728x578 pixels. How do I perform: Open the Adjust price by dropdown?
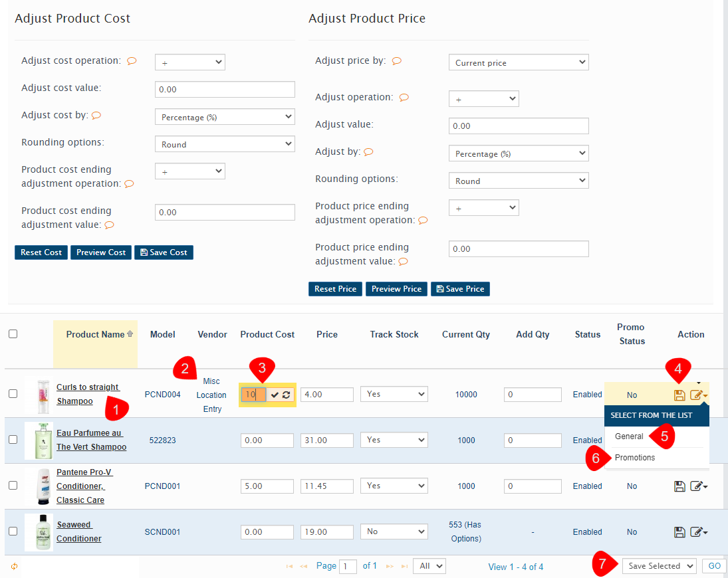click(519, 62)
